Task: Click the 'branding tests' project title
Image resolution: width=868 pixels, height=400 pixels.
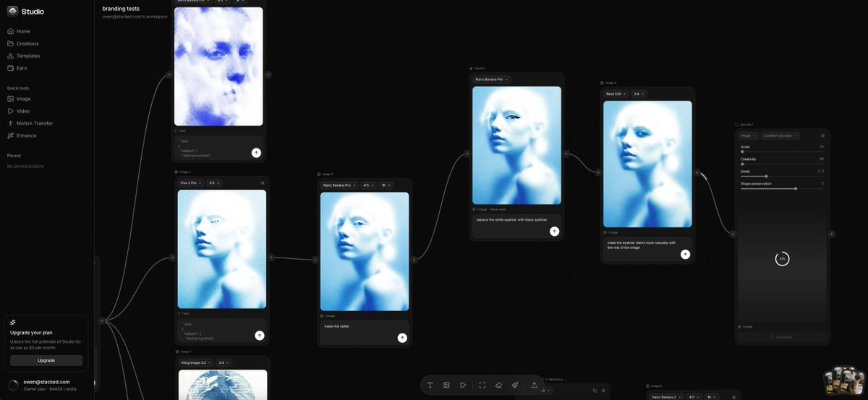Action: pos(120,9)
